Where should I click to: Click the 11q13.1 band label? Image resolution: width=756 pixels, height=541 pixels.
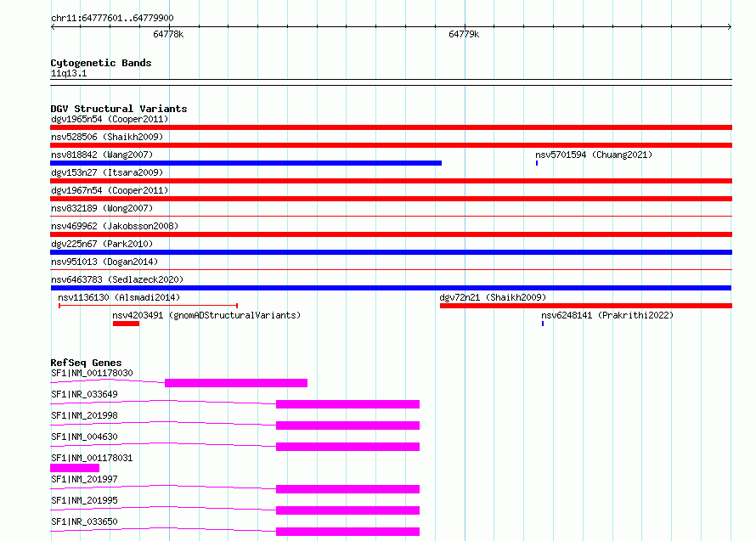(69, 73)
